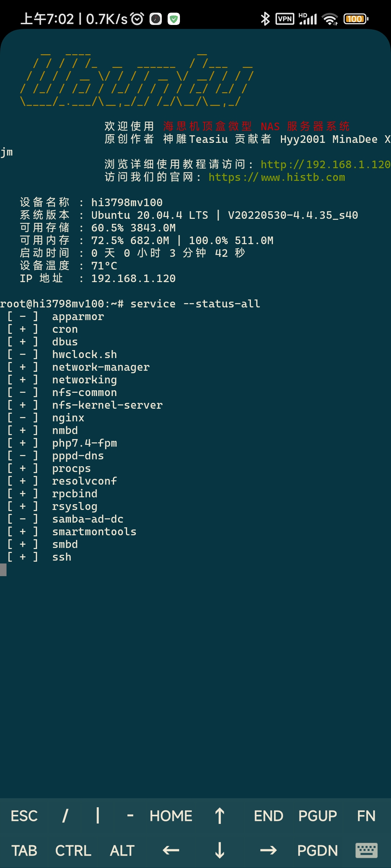
Task: Tap the terminal cursor after ssh
Action: coord(3,570)
